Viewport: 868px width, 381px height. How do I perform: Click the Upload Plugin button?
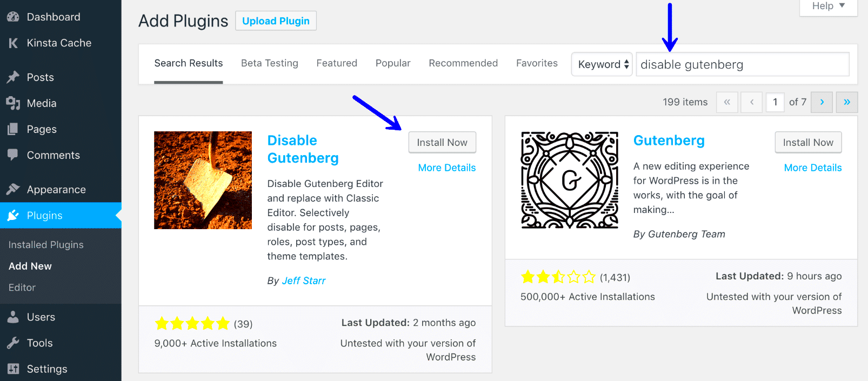[x=276, y=21]
